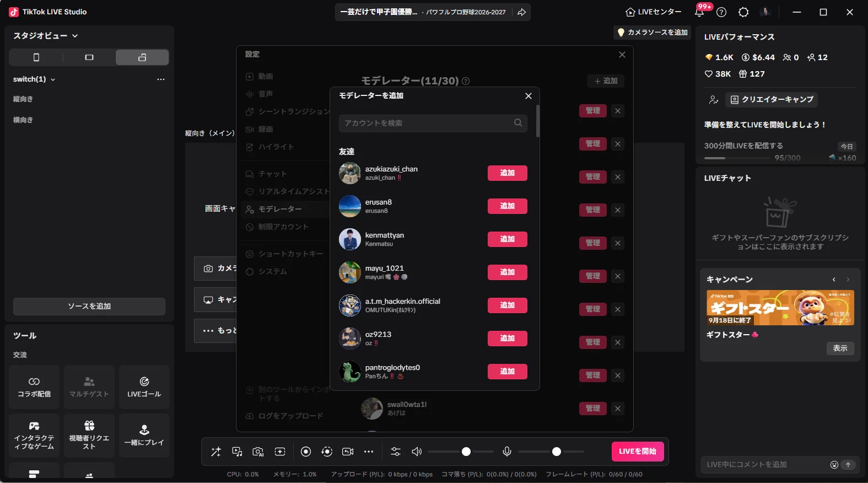The image size is (868, 483).
Task: Open the システム settings tab
Action: click(267, 272)
